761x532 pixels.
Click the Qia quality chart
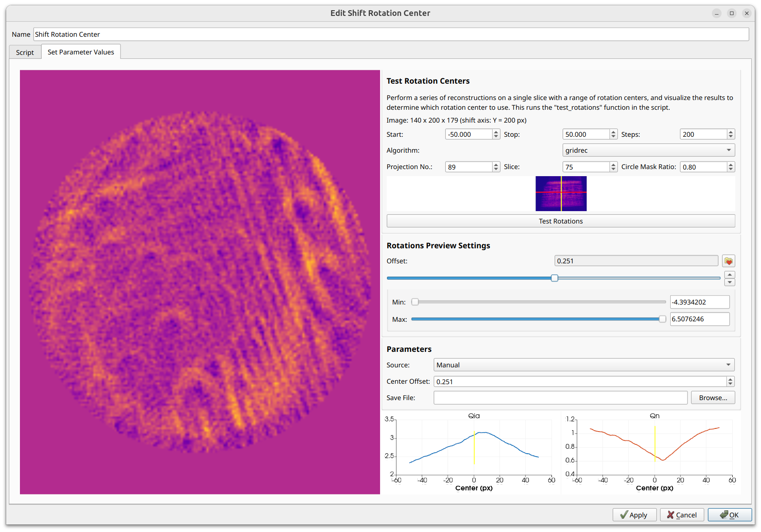click(471, 453)
